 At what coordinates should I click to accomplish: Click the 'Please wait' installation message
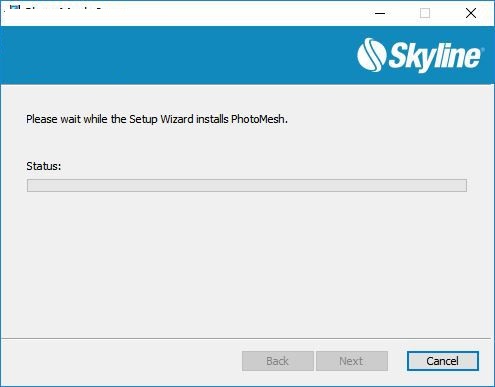coord(157,119)
